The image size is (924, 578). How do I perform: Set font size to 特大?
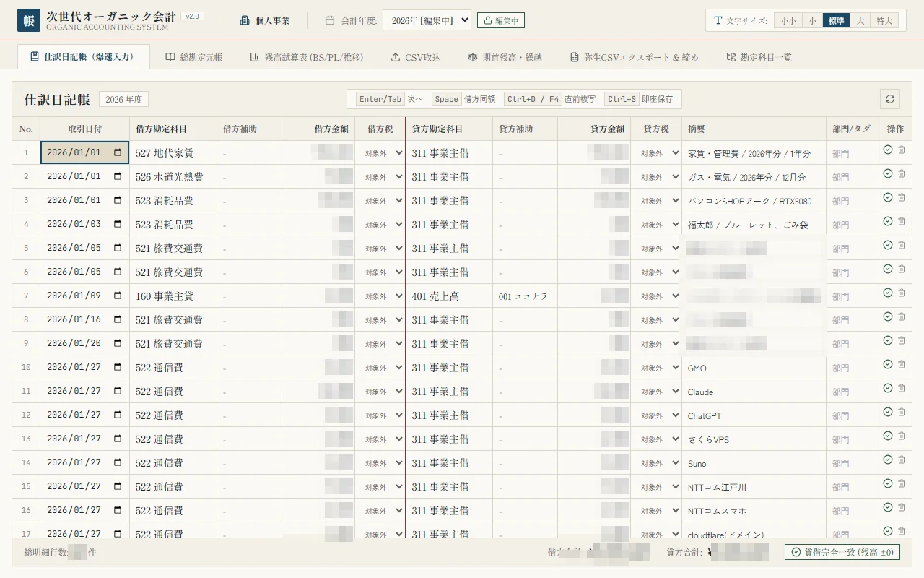884,21
